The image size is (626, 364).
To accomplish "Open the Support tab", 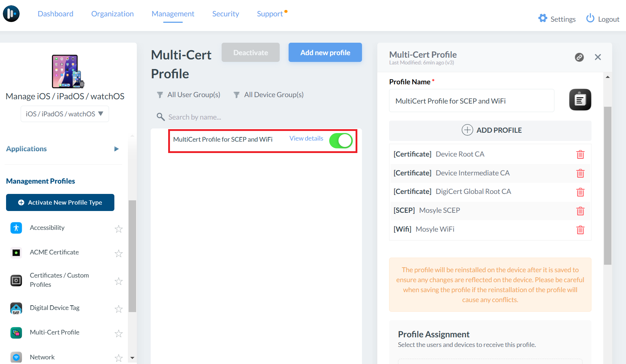I will pos(270,14).
